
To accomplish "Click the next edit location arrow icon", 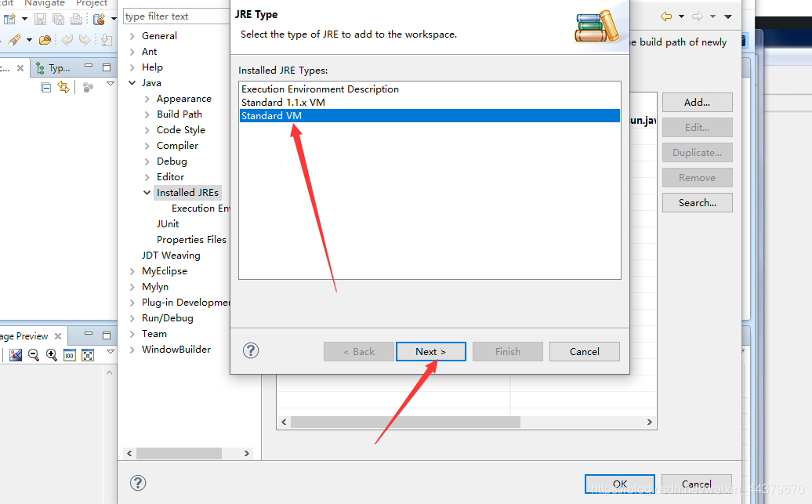I will [x=85, y=40].
